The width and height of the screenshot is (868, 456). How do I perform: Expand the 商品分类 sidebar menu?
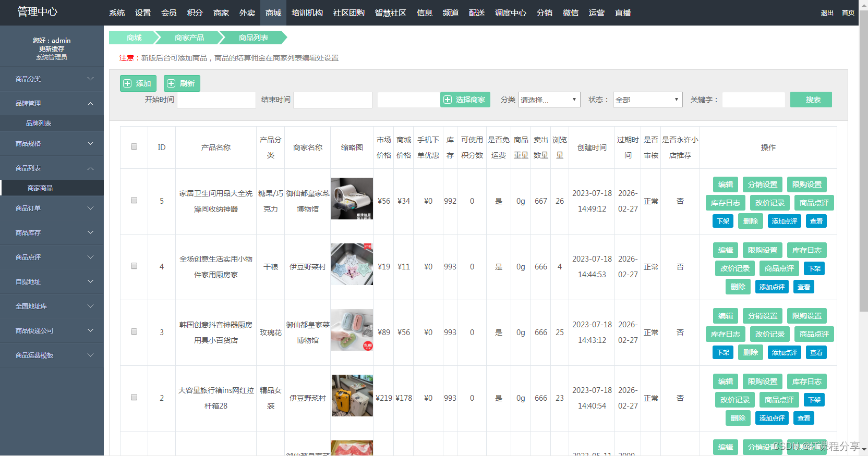pos(52,79)
